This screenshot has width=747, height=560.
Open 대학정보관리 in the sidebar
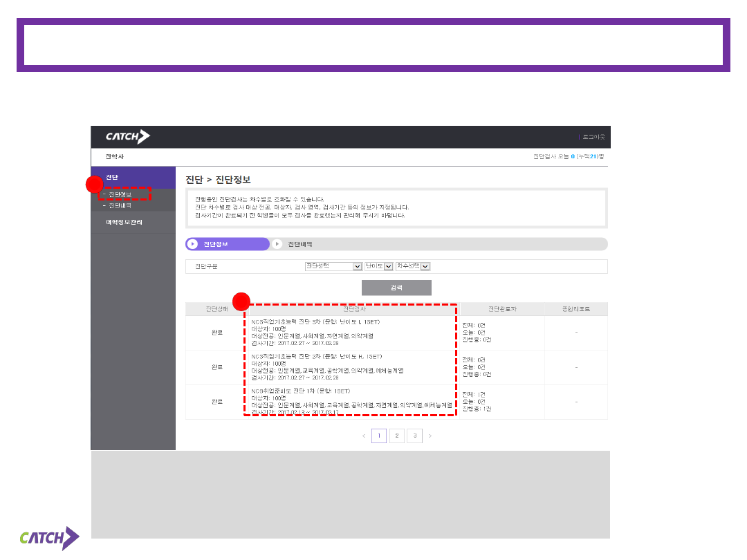pyautogui.click(x=124, y=223)
